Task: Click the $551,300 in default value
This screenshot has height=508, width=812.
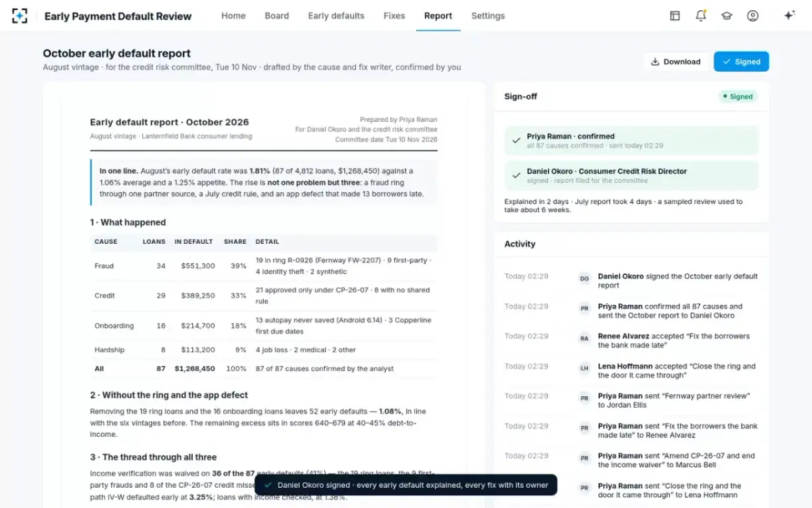Action: 198,266
